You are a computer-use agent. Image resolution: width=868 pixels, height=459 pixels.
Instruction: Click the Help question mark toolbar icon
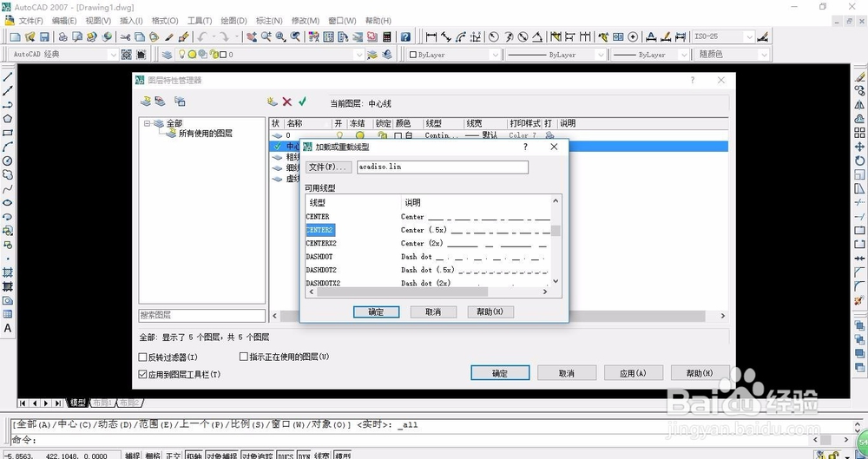405,37
